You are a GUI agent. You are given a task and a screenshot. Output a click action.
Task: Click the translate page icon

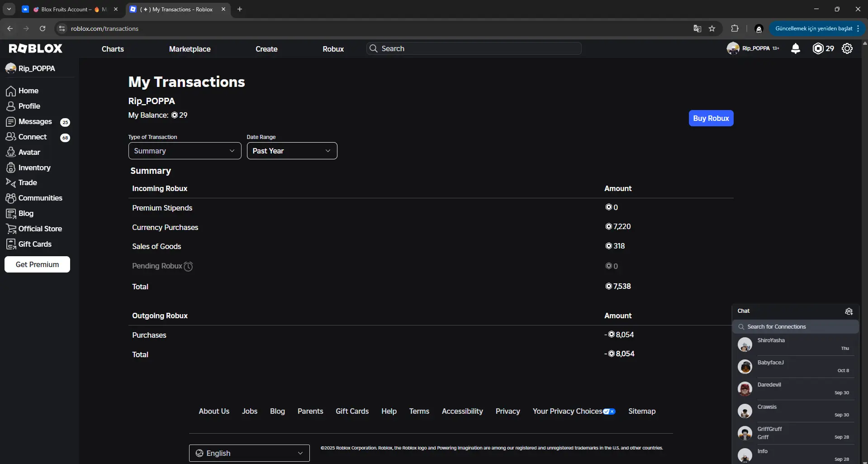coord(697,29)
